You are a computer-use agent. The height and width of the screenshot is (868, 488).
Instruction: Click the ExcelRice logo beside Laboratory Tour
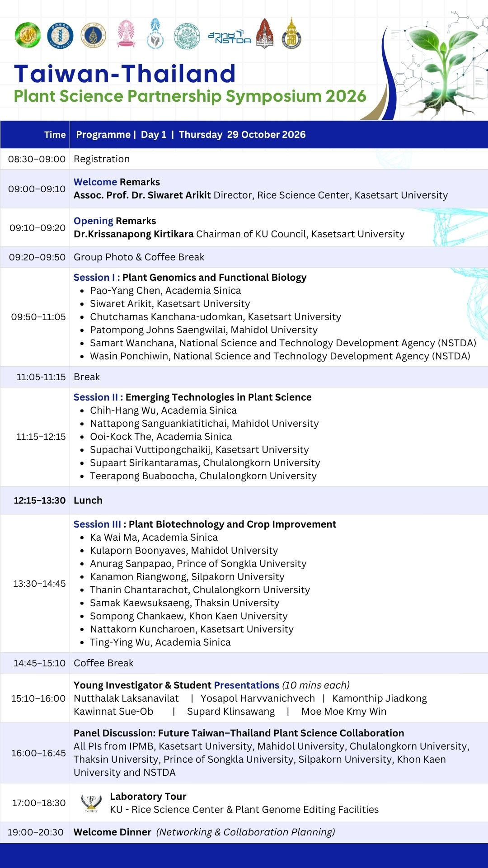click(x=91, y=803)
